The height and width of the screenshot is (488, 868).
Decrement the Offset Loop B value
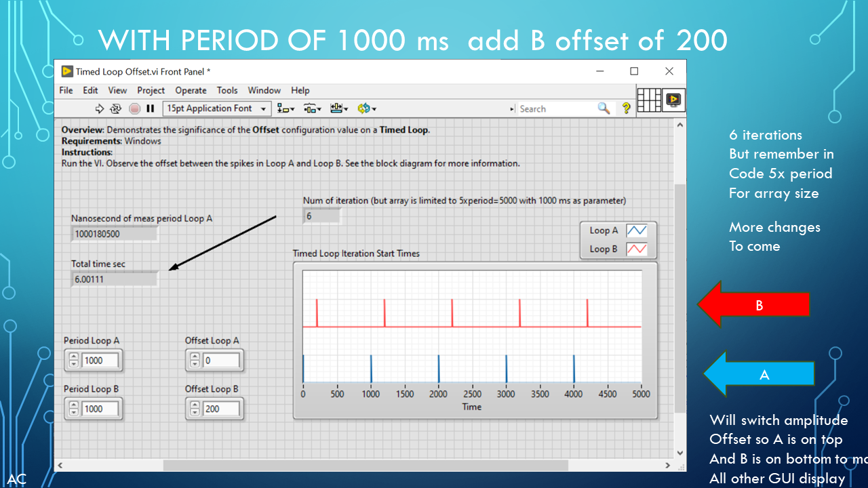point(195,413)
